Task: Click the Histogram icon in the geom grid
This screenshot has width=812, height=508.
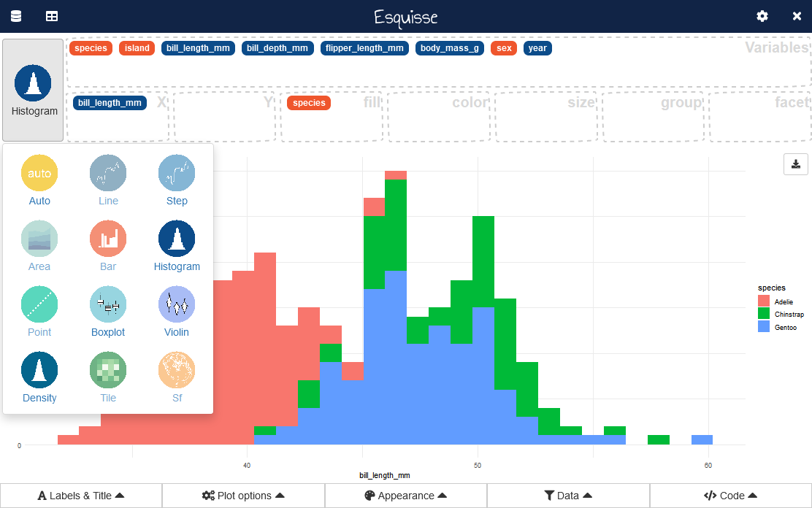Action: coord(177,239)
